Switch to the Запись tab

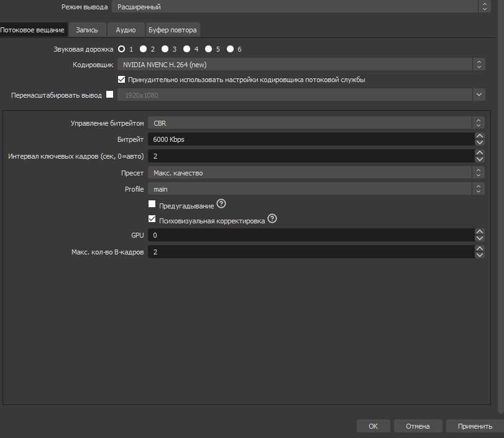[x=87, y=29]
